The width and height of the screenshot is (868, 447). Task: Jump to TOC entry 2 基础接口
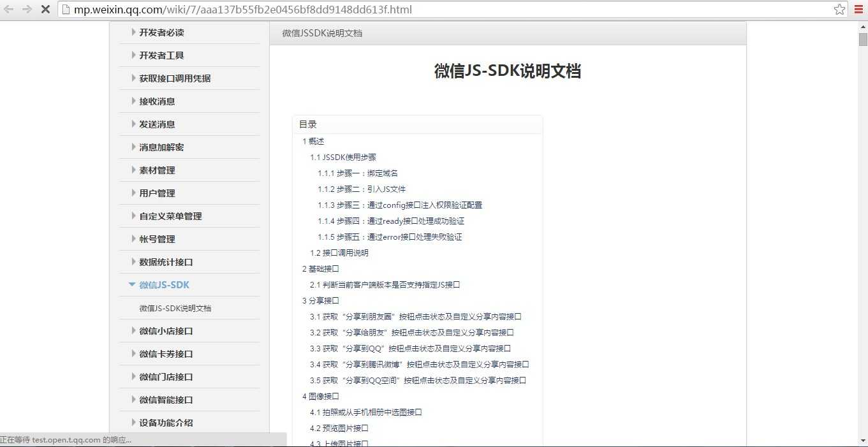(321, 269)
